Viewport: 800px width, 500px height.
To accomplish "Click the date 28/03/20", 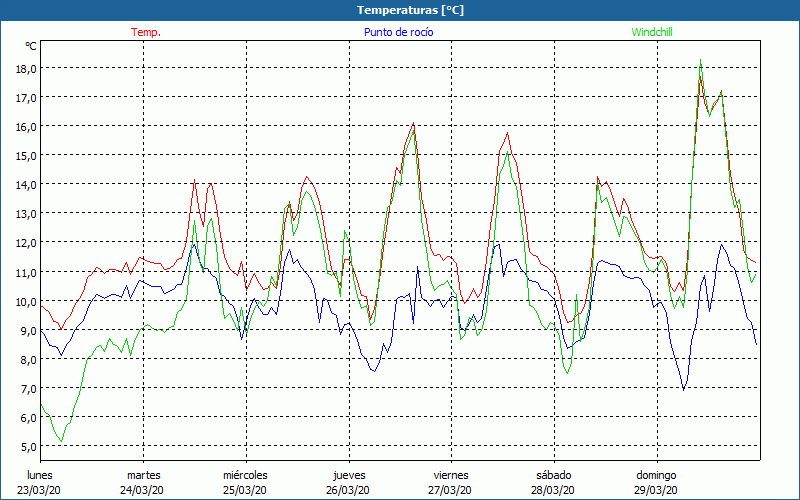I will click(x=553, y=490).
